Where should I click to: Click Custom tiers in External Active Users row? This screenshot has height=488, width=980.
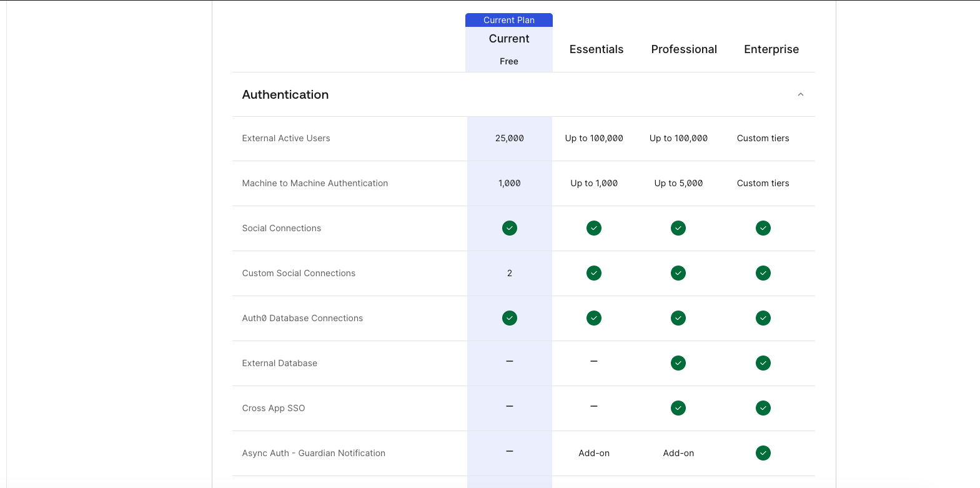coord(763,138)
